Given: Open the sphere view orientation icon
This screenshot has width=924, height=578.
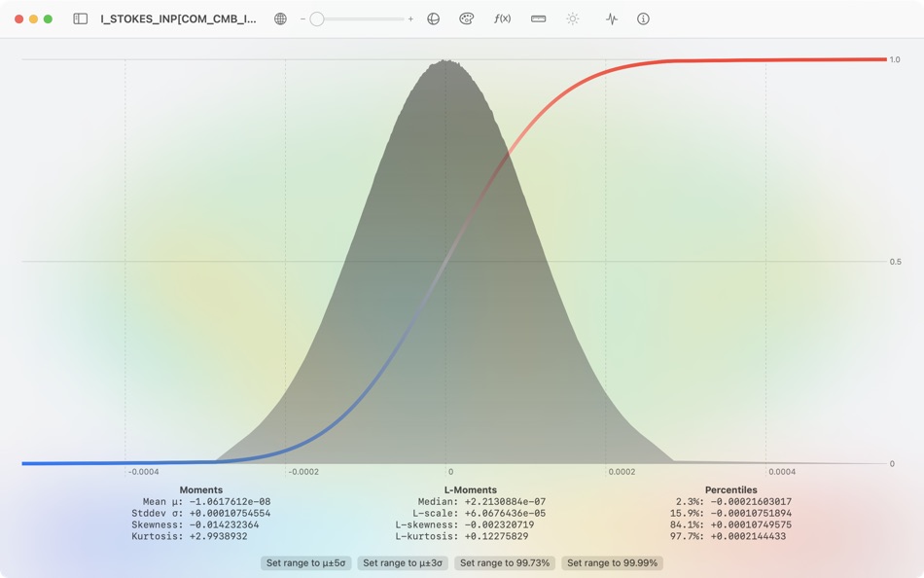Looking at the screenshot, I should point(433,18).
